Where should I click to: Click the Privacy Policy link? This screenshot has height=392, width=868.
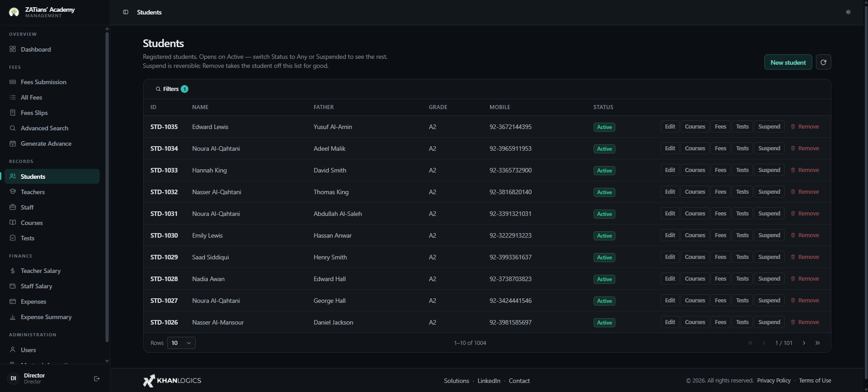click(x=774, y=381)
